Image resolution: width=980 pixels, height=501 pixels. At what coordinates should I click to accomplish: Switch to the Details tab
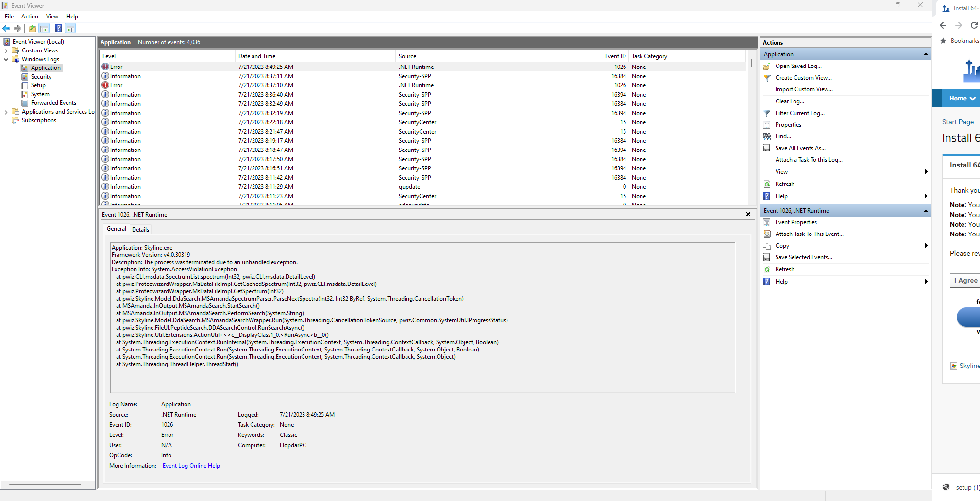click(x=140, y=230)
